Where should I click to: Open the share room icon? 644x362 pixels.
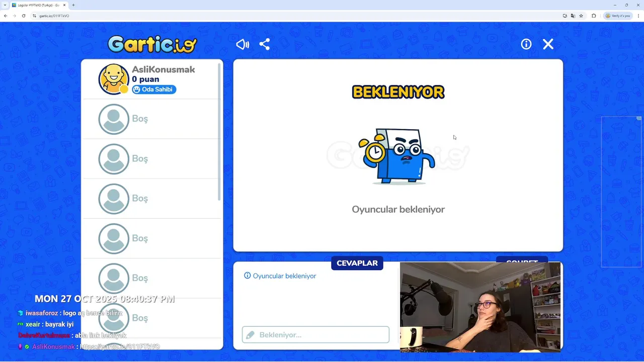265,44
